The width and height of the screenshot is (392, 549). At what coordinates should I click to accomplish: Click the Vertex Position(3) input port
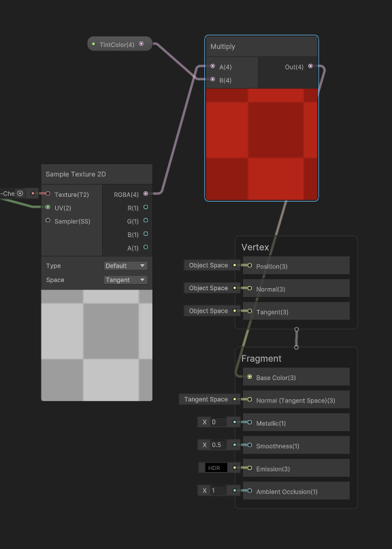250,266
